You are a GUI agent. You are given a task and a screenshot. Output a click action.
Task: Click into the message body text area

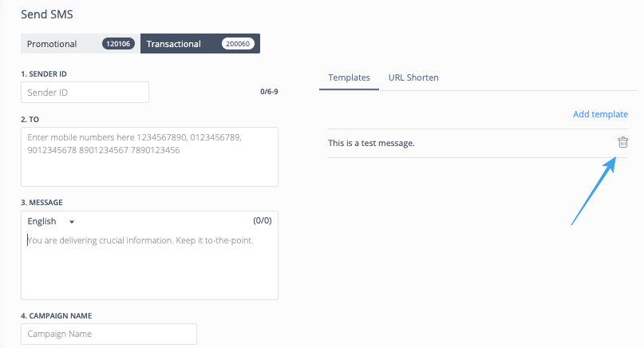point(149,263)
